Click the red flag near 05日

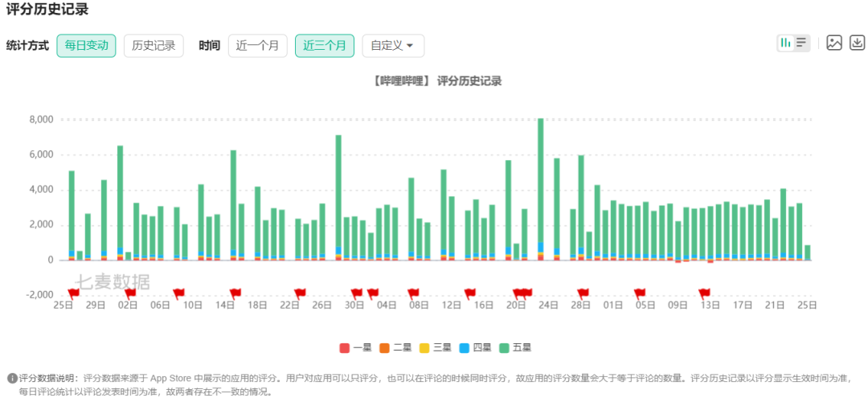coord(640,293)
